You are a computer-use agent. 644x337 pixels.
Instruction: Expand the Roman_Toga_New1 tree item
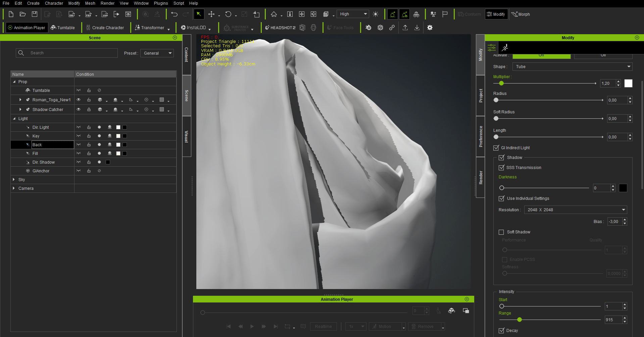click(20, 100)
